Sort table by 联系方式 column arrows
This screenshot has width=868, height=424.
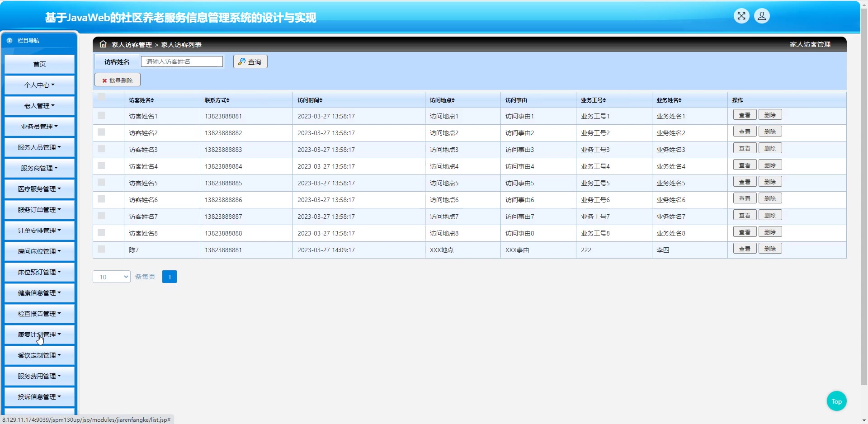(228, 100)
